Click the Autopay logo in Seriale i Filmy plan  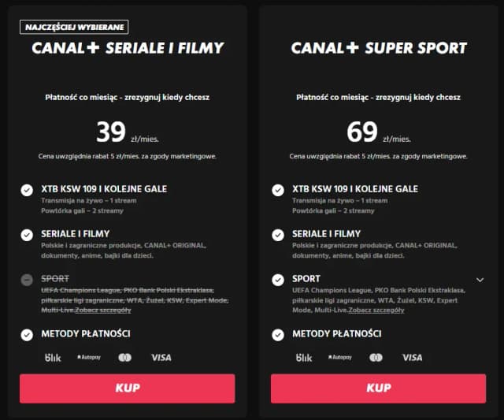coord(88,358)
